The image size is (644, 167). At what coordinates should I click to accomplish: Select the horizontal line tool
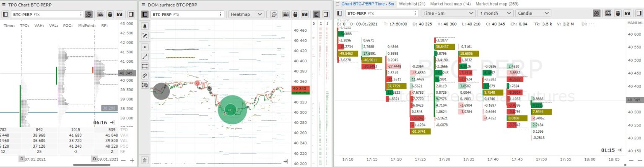click(145, 47)
